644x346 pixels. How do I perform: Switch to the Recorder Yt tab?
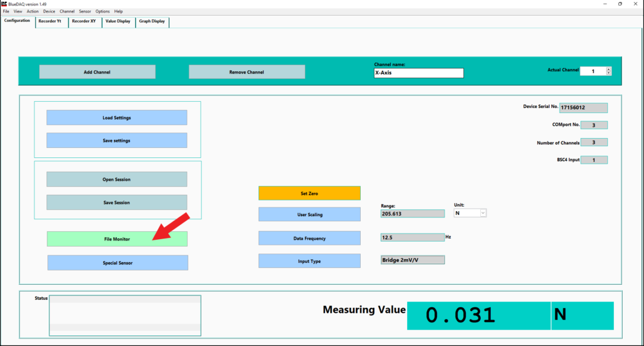(x=50, y=21)
